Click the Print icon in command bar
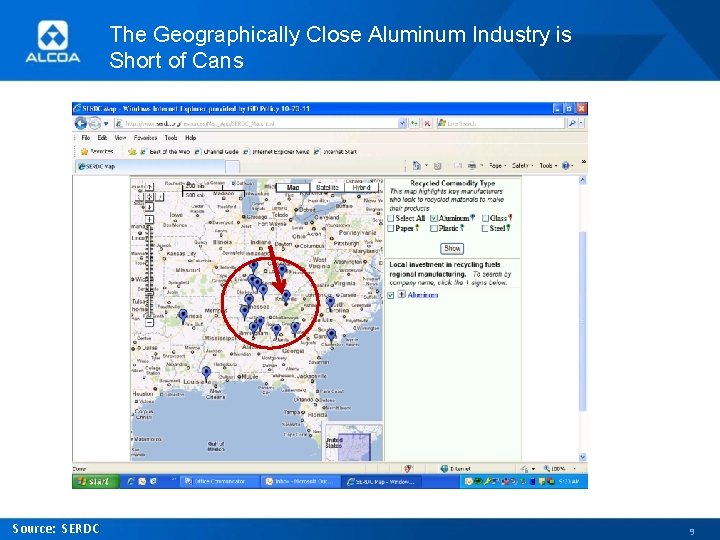 pyautogui.click(x=472, y=165)
